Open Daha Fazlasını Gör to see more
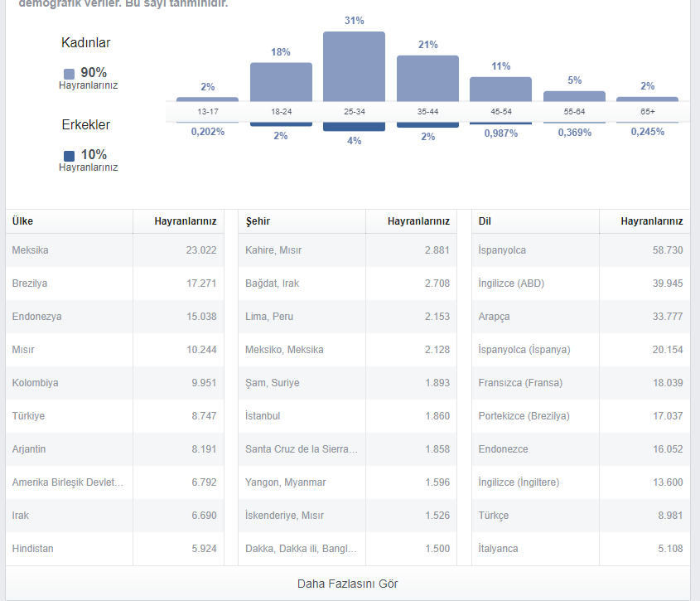The image size is (700, 601). tap(347, 584)
